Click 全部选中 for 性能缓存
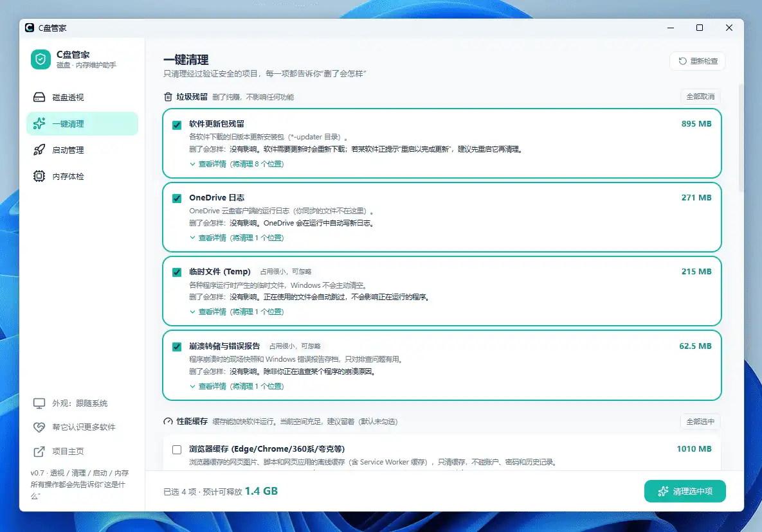The width and height of the screenshot is (762, 532). (x=700, y=421)
